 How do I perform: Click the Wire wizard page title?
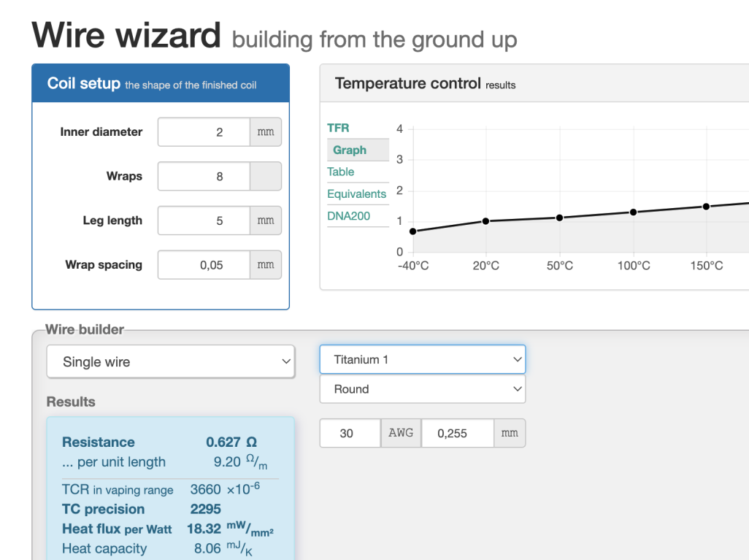[x=126, y=35]
